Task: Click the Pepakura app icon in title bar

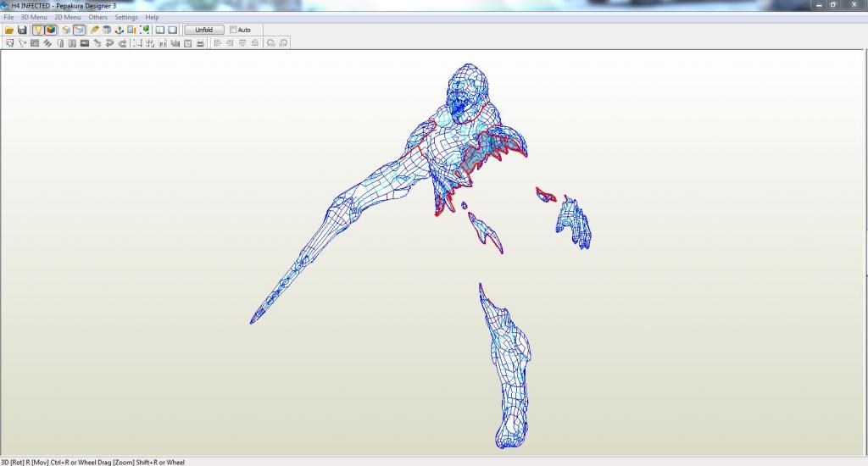Action: (x=4, y=6)
